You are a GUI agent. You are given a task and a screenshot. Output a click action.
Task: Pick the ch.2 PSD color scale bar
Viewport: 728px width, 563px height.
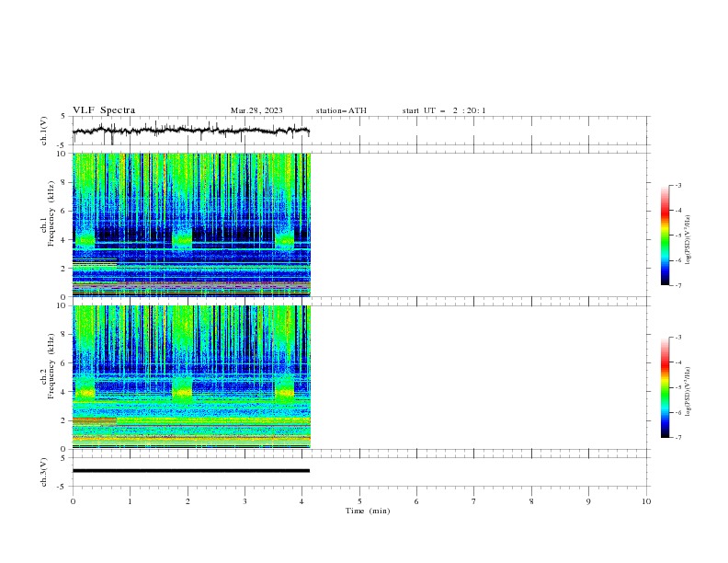pos(665,387)
